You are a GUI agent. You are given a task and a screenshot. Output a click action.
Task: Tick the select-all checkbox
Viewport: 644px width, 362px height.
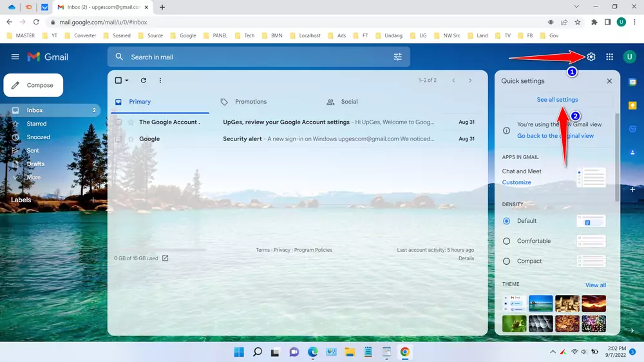pyautogui.click(x=118, y=80)
